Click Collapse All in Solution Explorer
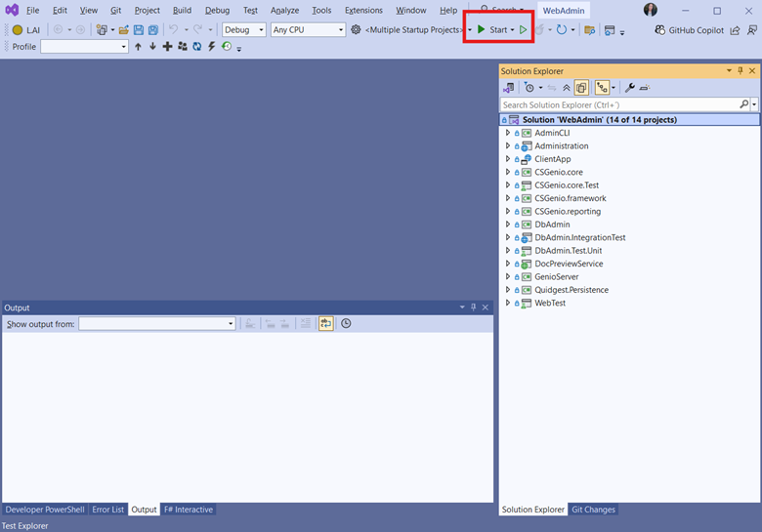This screenshot has height=532, width=762. click(567, 88)
